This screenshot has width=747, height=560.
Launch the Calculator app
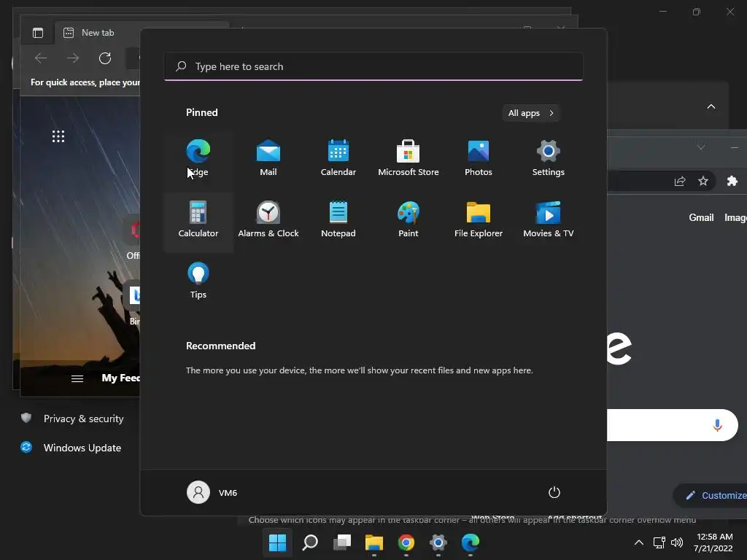point(198,219)
